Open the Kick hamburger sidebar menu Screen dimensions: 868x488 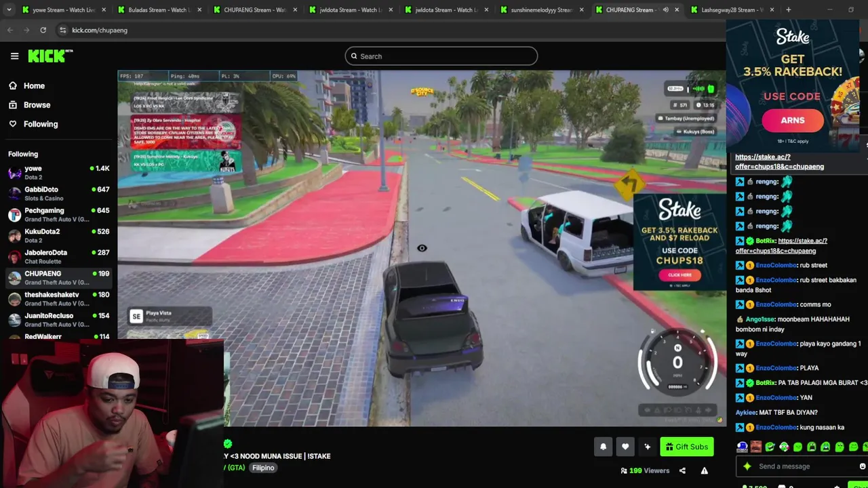click(x=14, y=56)
